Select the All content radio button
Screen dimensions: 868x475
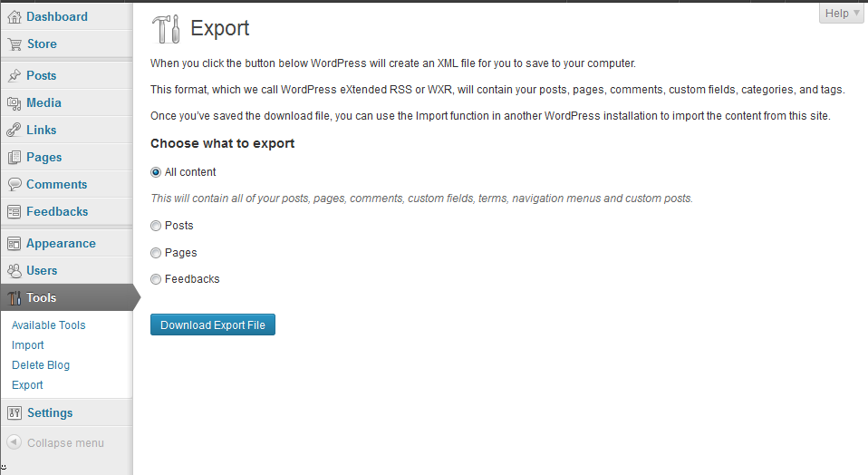click(156, 172)
